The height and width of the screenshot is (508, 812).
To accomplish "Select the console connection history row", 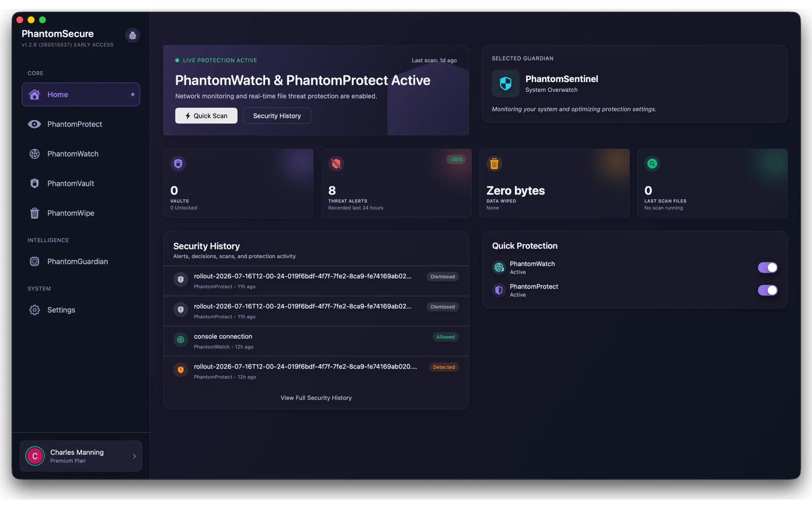I will 316,341.
